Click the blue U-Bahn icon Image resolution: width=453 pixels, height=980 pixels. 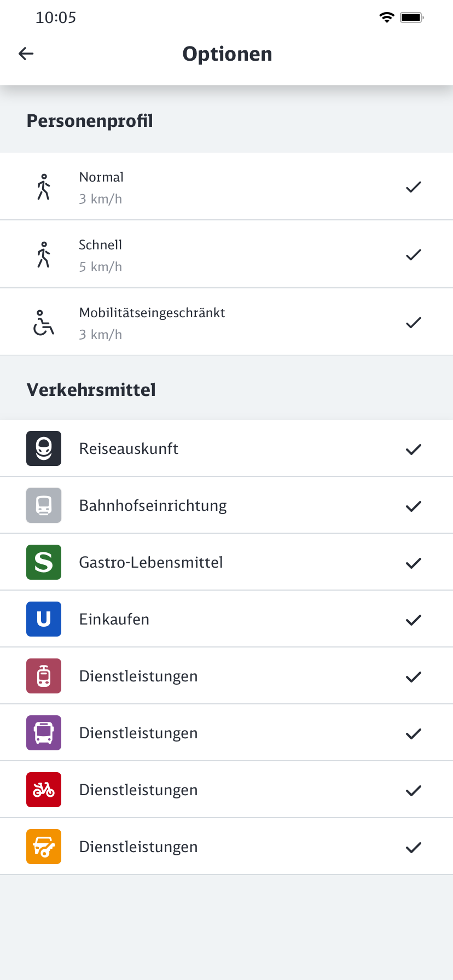(44, 619)
